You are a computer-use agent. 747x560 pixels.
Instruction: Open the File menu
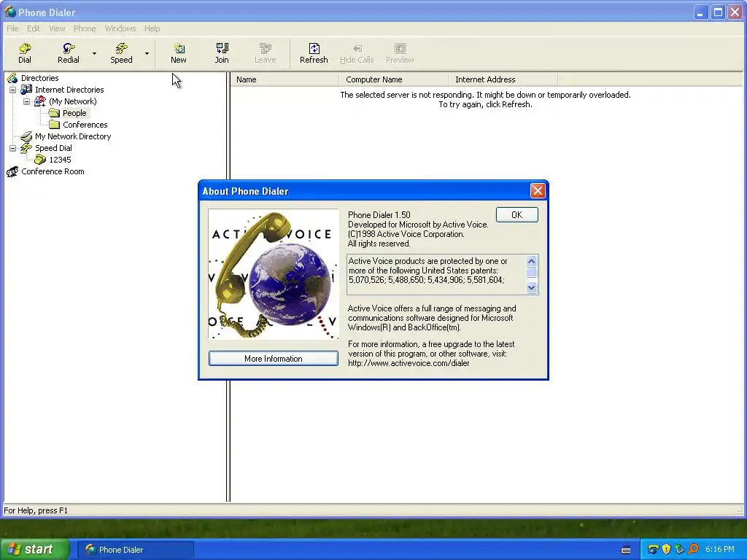[12, 28]
